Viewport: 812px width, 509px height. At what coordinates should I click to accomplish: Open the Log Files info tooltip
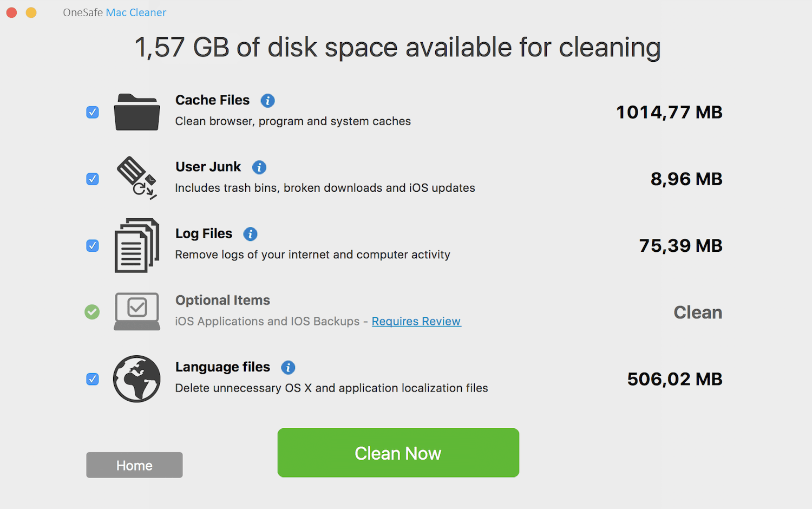pyautogui.click(x=250, y=234)
